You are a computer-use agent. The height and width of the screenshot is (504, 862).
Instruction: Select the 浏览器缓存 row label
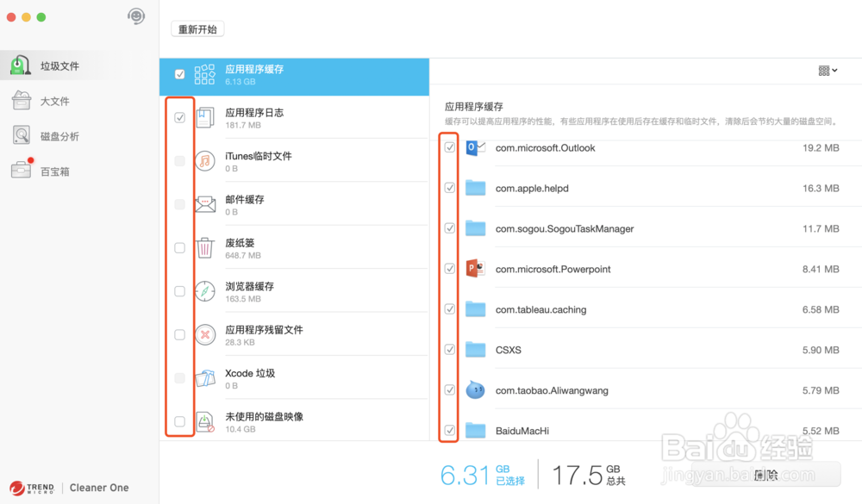(x=250, y=286)
